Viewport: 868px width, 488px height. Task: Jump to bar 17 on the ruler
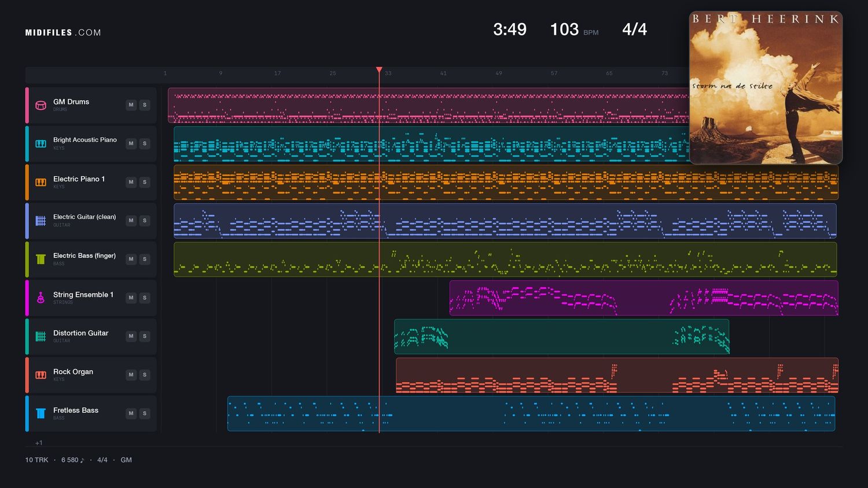click(277, 73)
